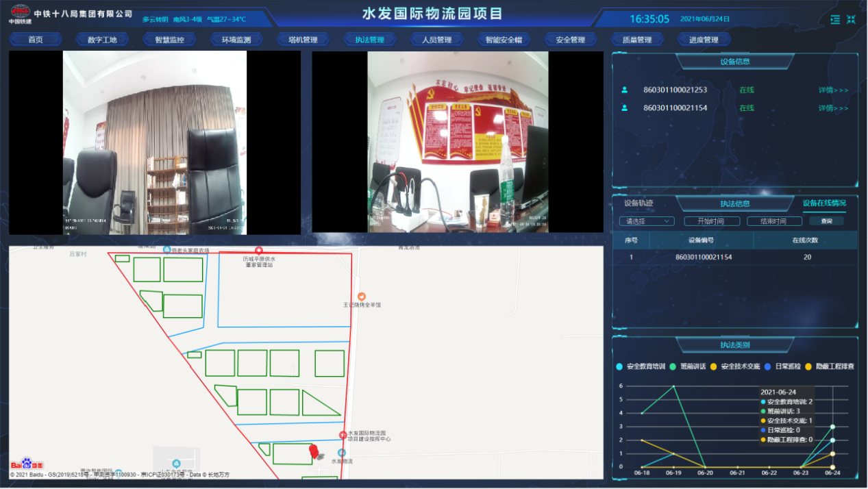The image size is (868, 489).
Task: Toggle 班前讲话 series in chart legend
Action: click(x=689, y=366)
